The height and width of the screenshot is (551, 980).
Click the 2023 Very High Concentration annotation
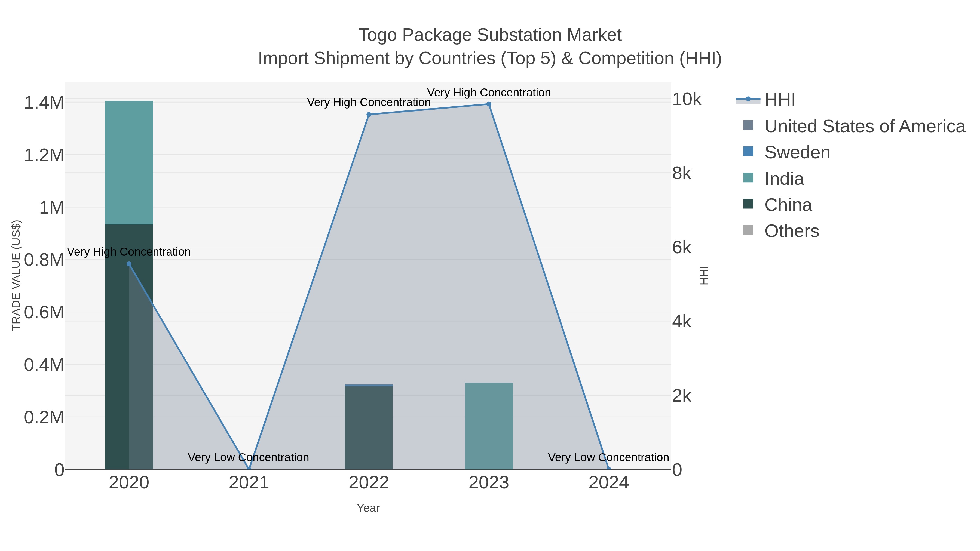[489, 93]
